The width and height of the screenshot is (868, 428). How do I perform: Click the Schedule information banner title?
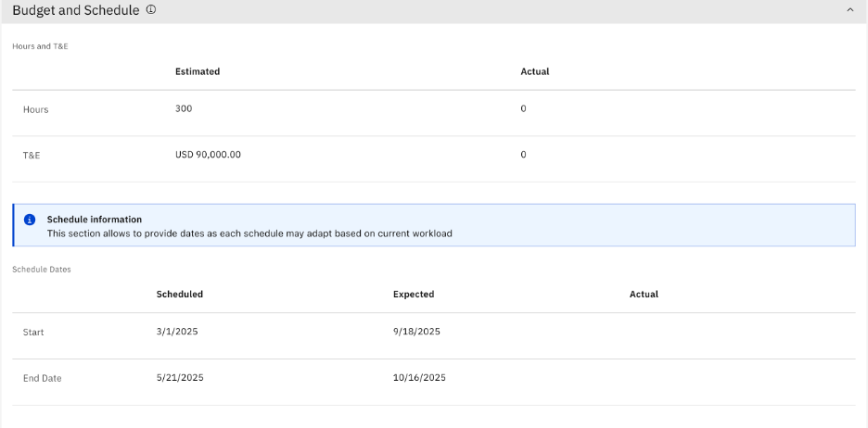pyautogui.click(x=95, y=220)
